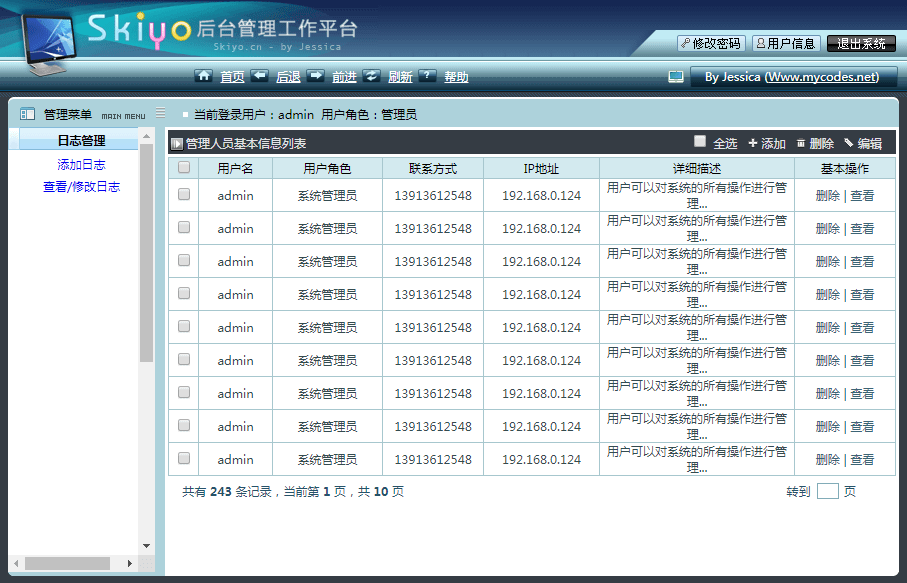Click the sidebar scroll down arrow
Viewport: 907px width, 583px height.
click(x=146, y=546)
